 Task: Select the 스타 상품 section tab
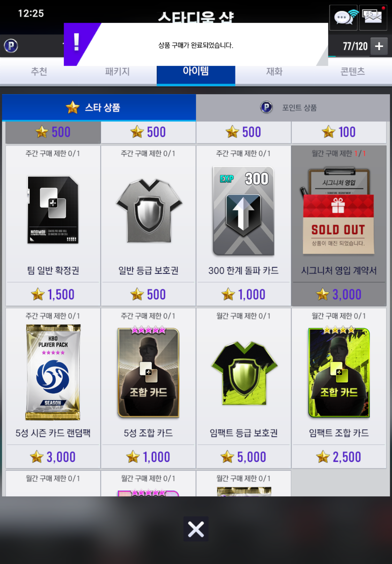coord(99,108)
